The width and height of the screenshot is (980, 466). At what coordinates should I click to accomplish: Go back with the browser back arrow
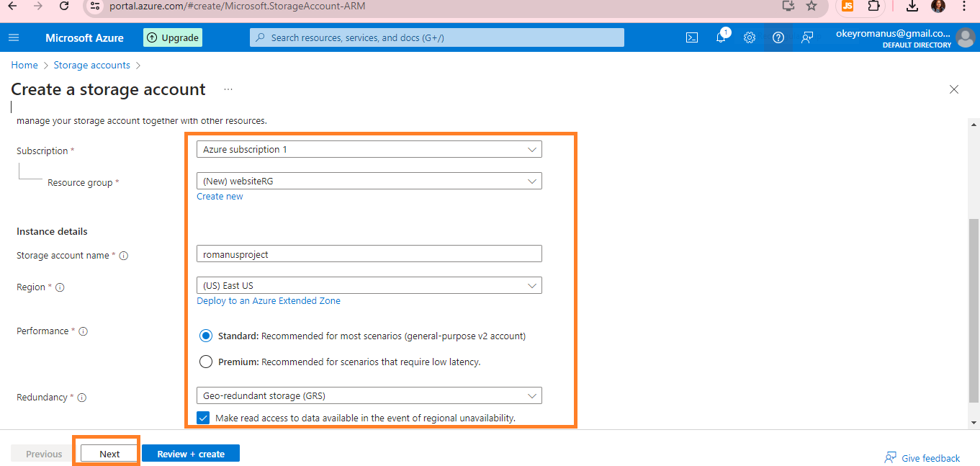click(12, 6)
